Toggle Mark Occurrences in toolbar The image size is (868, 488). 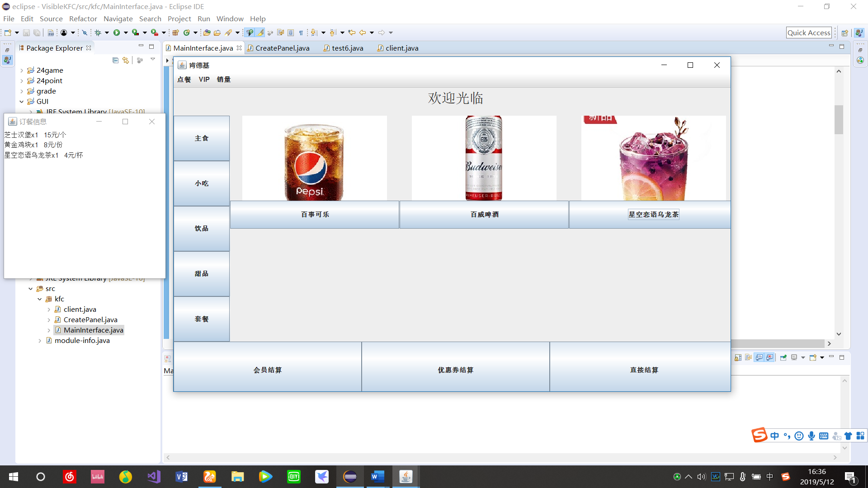260,33
